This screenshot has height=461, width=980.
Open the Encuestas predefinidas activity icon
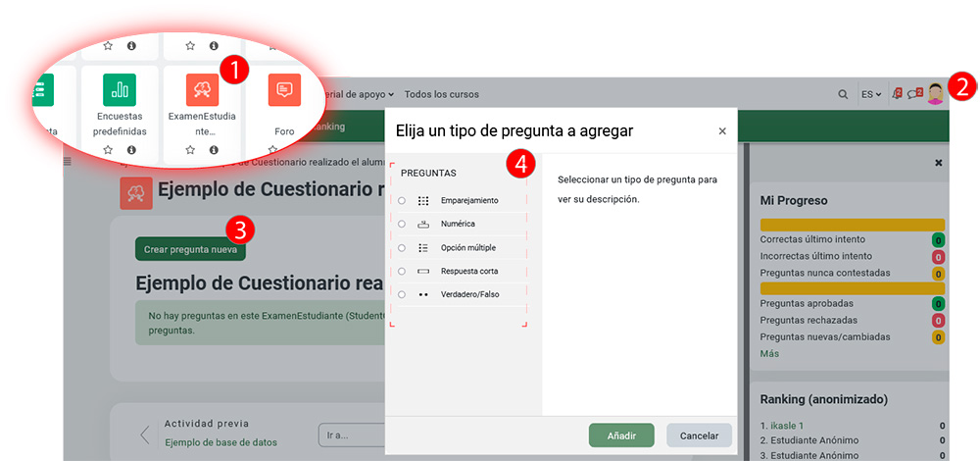(120, 90)
